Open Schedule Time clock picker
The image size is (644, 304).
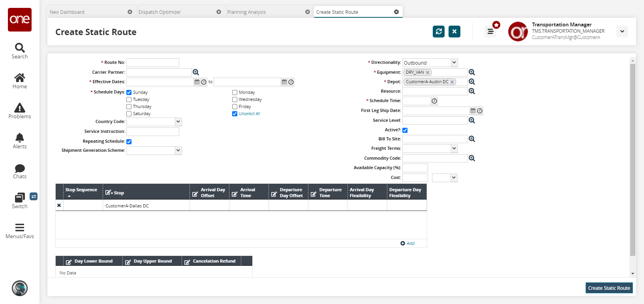click(434, 101)
